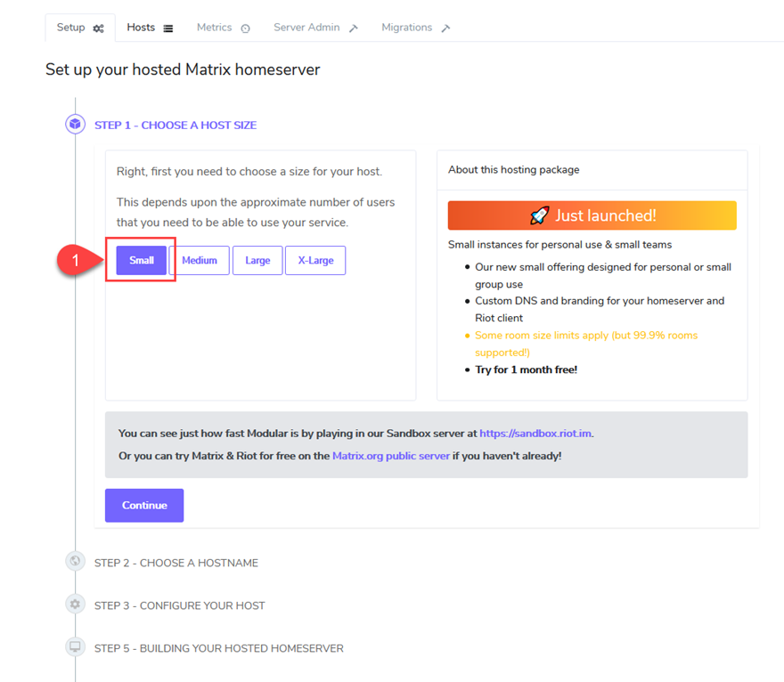The image size is (784, 682).
Task: Select the X-Large host size
Action: 315,261
